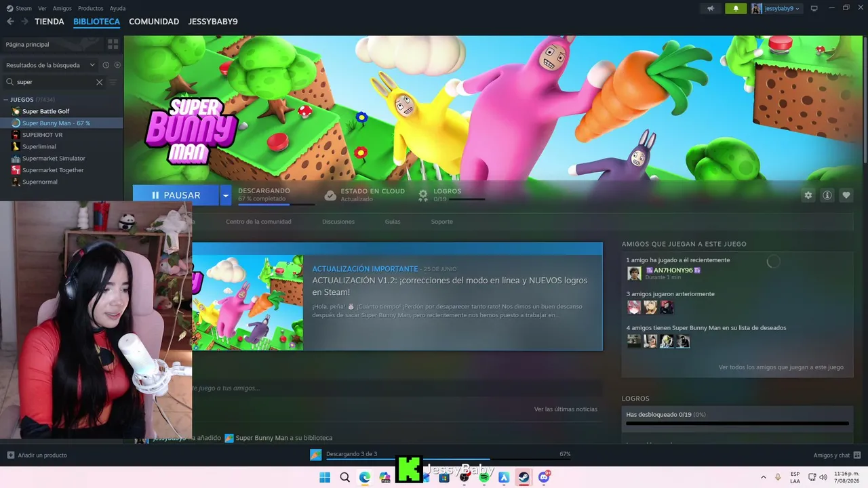Open Ver todos los amigos link

coord(781,367)
